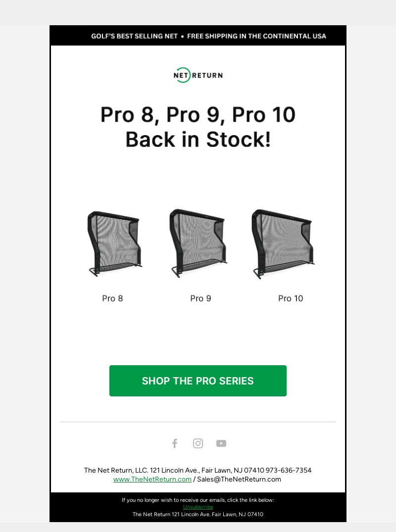Click the Sales@TheNetReturn.com email address

(x=239, y=479)
